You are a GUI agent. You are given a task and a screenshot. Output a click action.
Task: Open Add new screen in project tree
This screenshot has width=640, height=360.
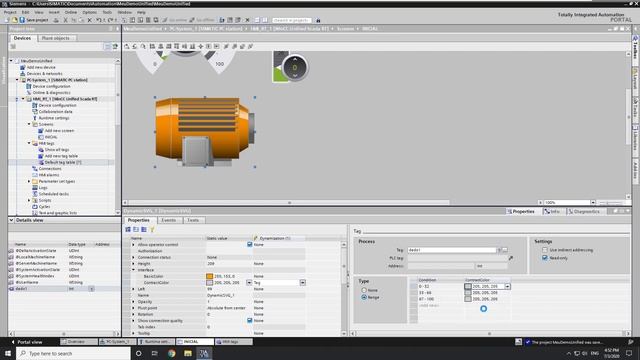click(59, 131)
